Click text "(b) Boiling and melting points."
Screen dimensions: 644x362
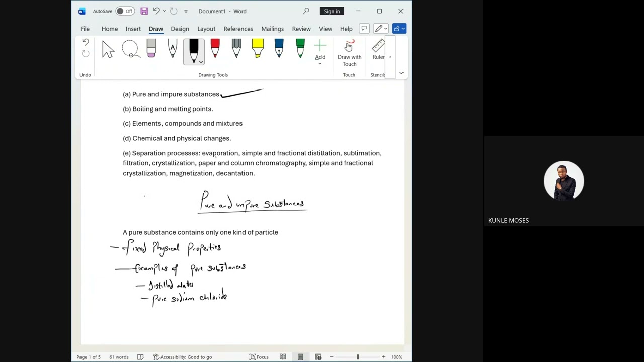tap(168, 109)
